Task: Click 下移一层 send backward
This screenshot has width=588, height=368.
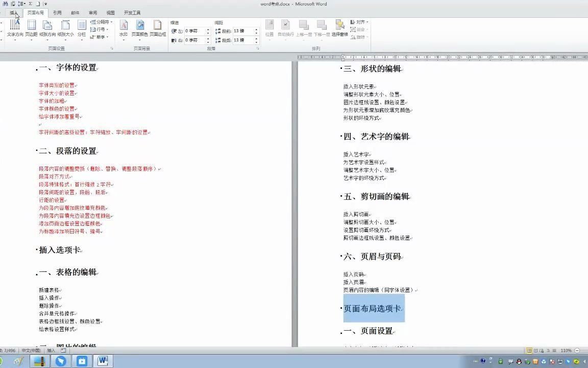Action: pos(322,29)
